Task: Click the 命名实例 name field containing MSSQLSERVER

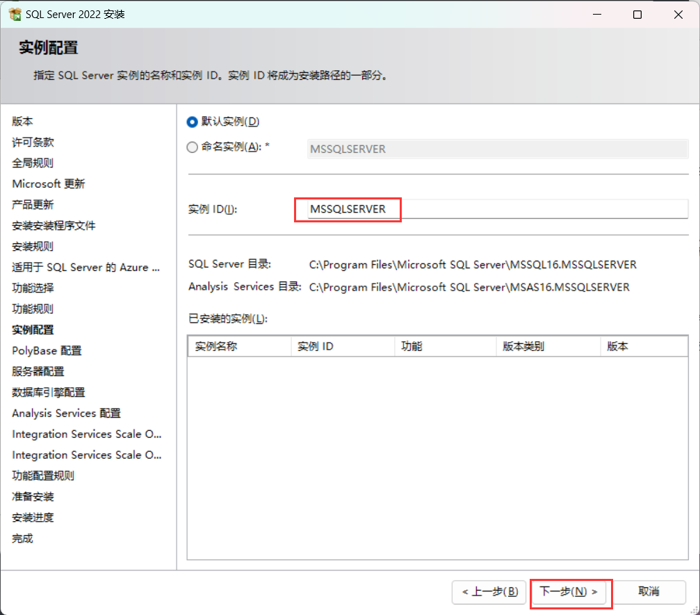Action: [x=497, y=149]
